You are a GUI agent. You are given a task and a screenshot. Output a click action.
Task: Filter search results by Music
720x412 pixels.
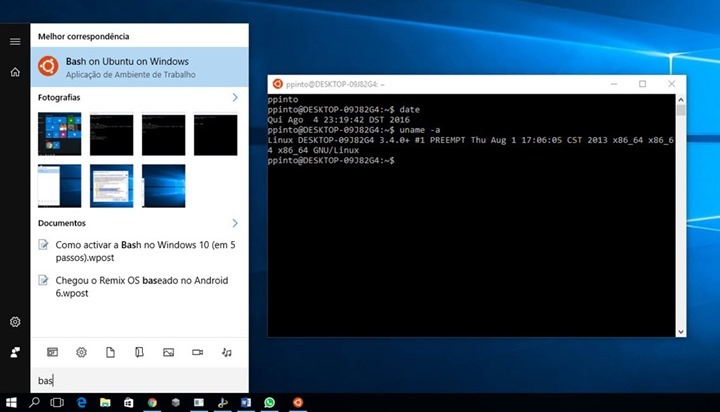[227, 352]
